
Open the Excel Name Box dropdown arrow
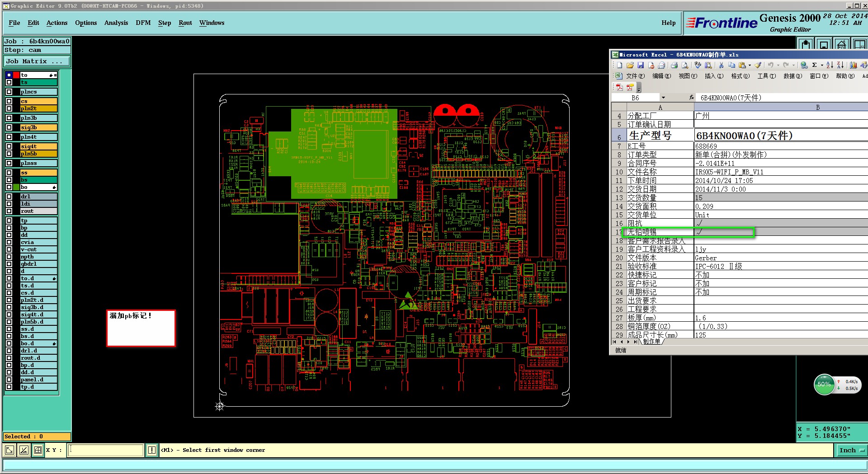pyautogui.click(x=663, y=98)
